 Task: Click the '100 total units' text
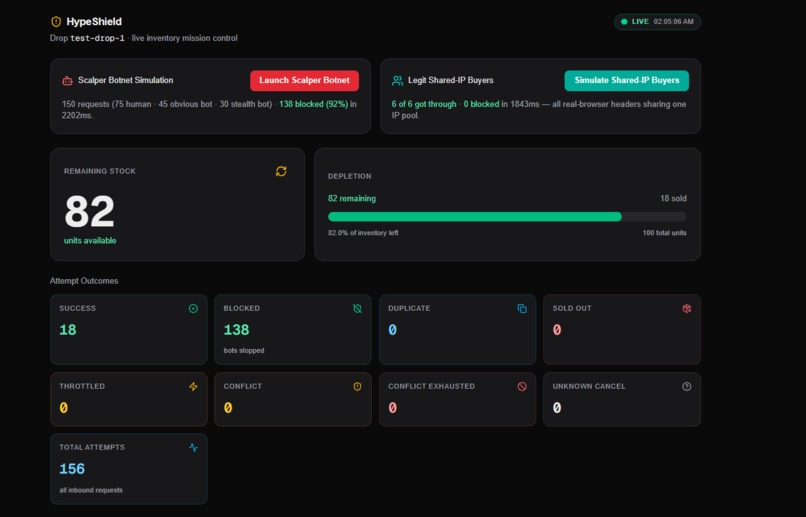point(664,233)
